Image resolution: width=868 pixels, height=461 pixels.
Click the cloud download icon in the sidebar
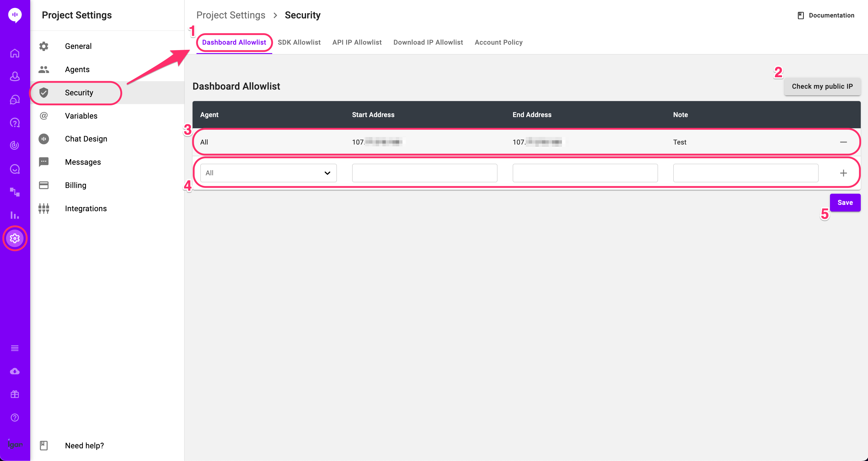point(15,371)
